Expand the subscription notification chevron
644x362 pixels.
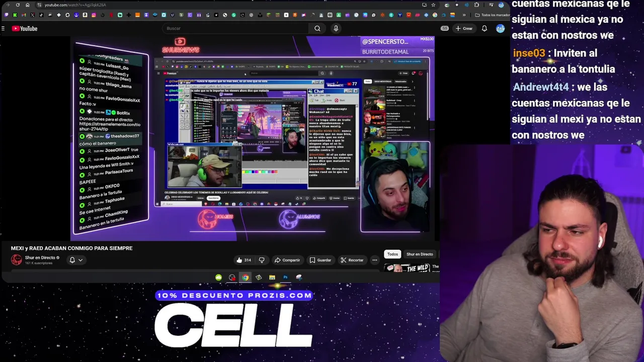(x=80, y=260)
